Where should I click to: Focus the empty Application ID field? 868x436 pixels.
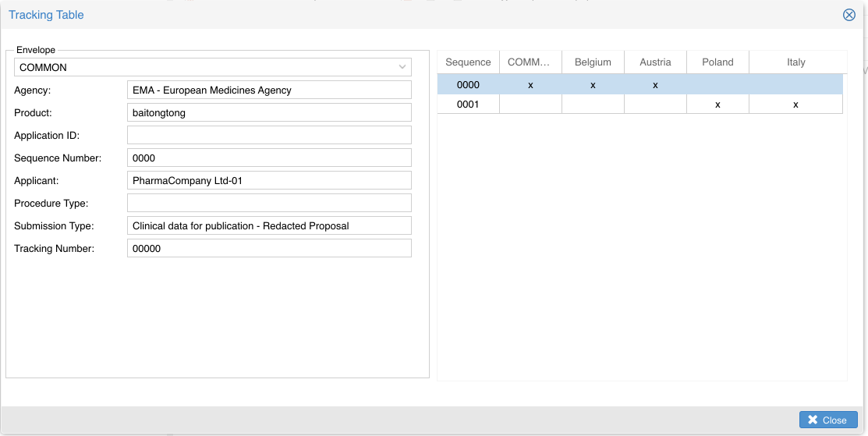269,135
